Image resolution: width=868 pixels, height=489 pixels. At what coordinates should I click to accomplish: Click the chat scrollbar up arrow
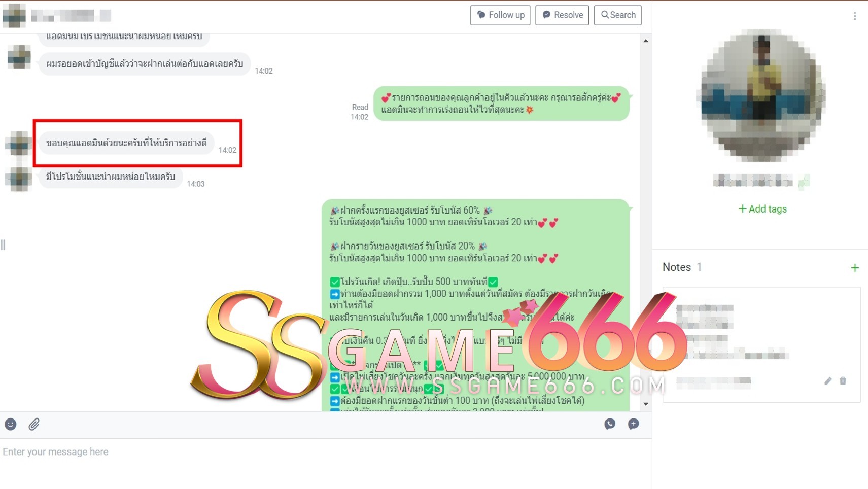click(645, 41)
